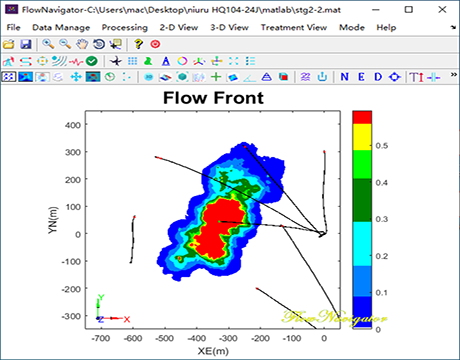Click the teal cube with brackets icon
460x360 pixels.
[182, 77]
